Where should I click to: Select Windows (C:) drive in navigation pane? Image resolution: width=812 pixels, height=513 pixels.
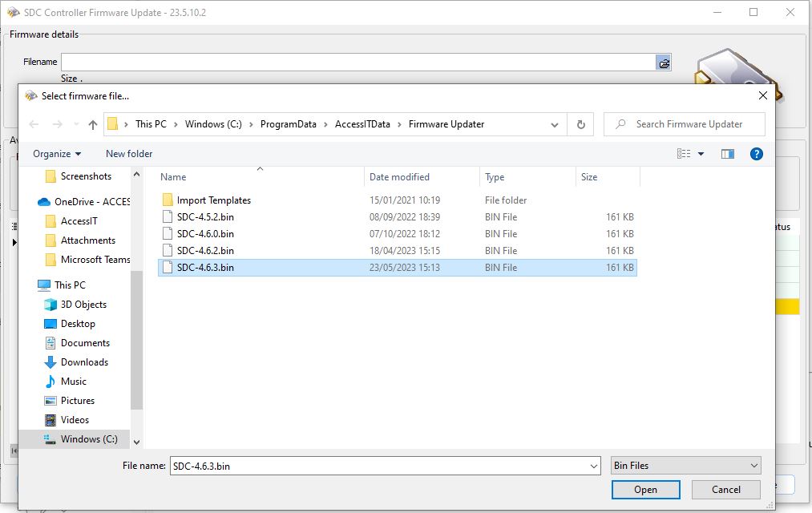pos(89,439)
